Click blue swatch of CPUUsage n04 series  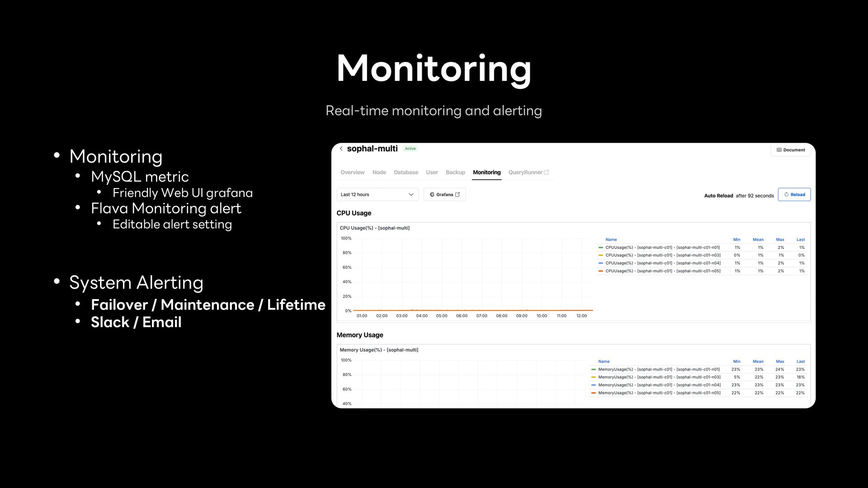(600, 263)
